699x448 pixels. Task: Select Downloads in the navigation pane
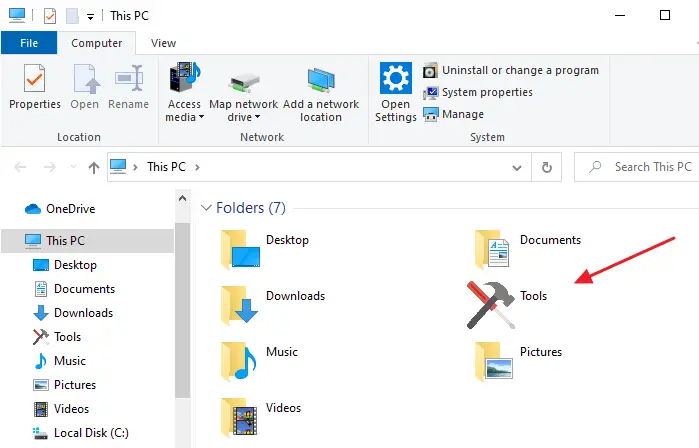(x=73, y=313)
